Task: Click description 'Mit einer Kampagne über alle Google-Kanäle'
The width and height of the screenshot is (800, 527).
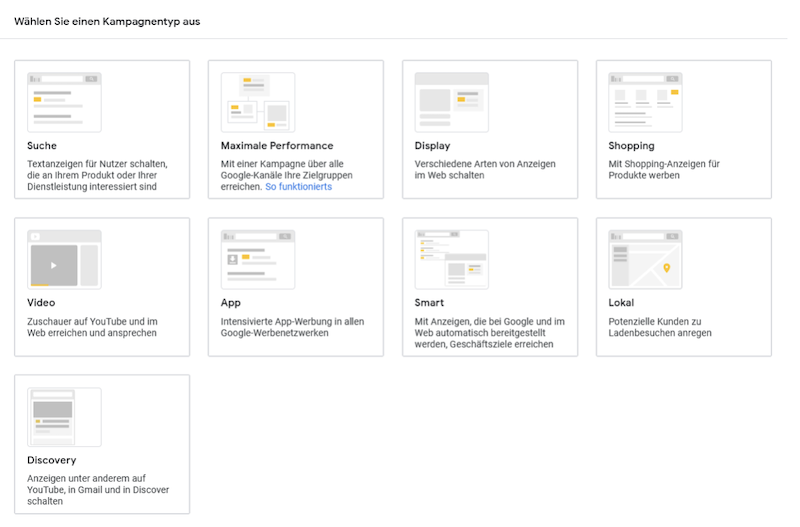Action: [287, 175]
